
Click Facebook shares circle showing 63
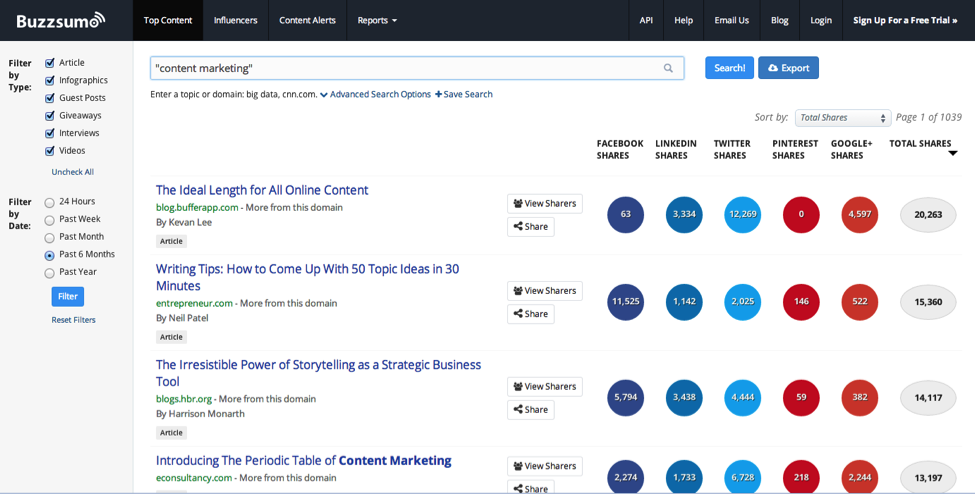tap(625, 214)
